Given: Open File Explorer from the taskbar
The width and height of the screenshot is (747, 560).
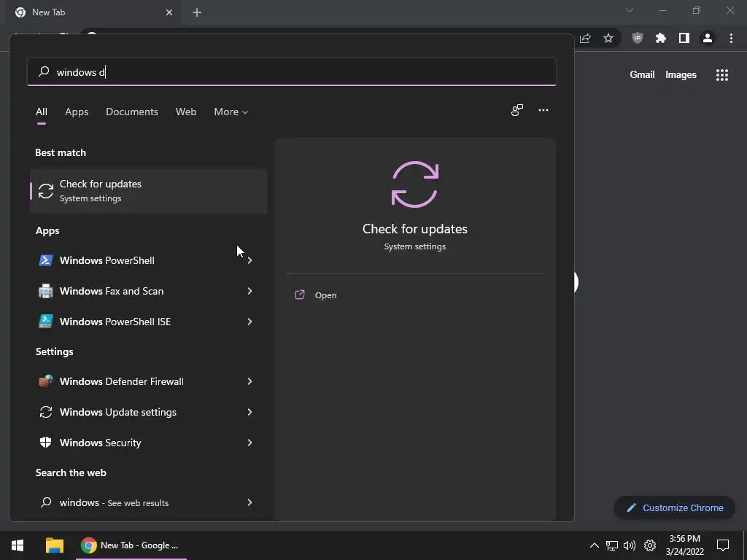Looking at the screenshot, I should [54, 545].
